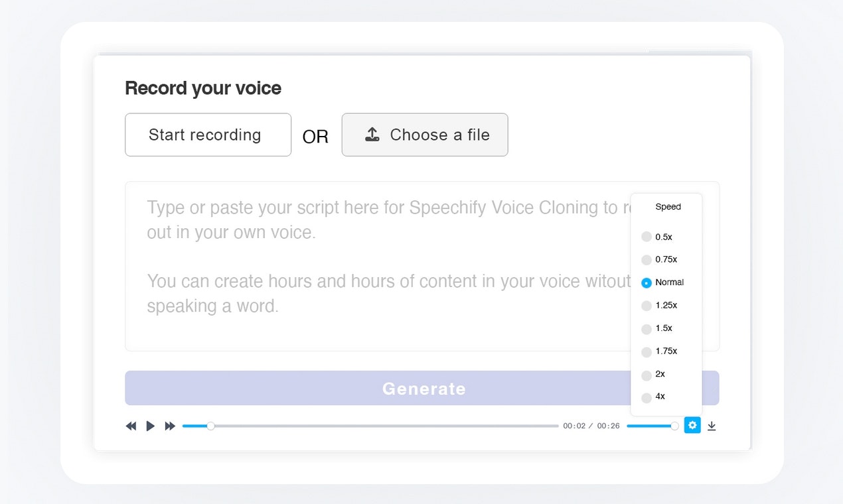Click the rewind playback icon
843x504 pixels.
[131, 426]
